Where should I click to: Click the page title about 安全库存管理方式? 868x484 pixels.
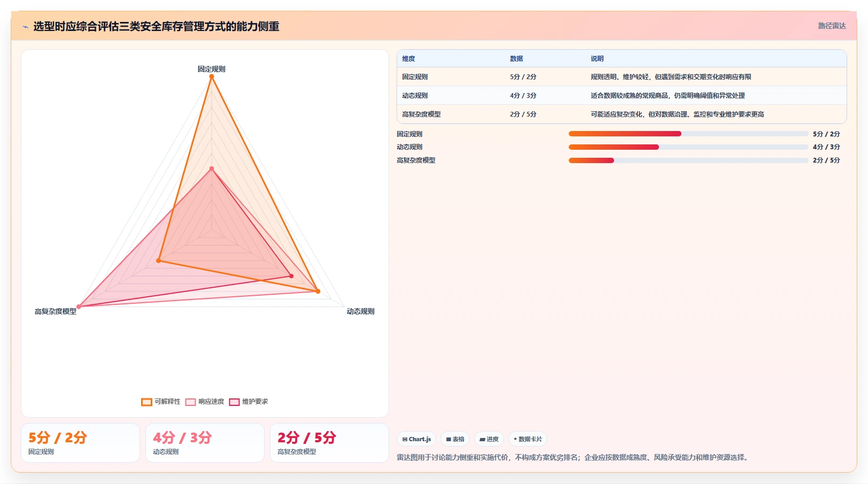coord(156,27)
